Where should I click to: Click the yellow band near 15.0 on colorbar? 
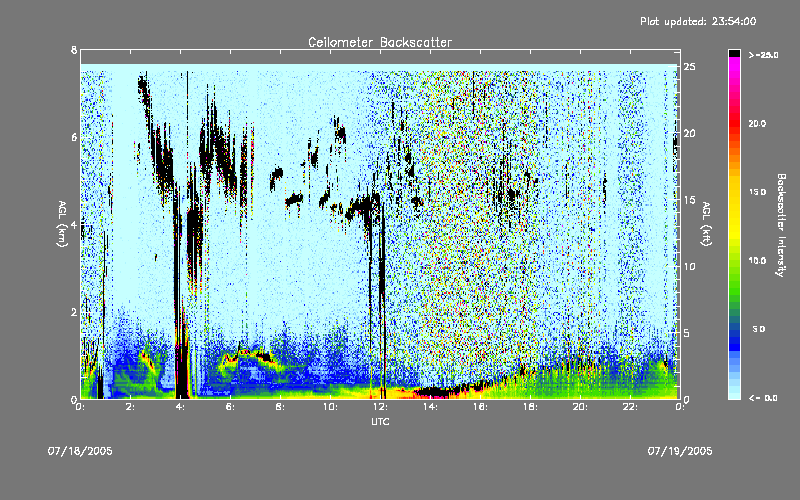point(734,194)
